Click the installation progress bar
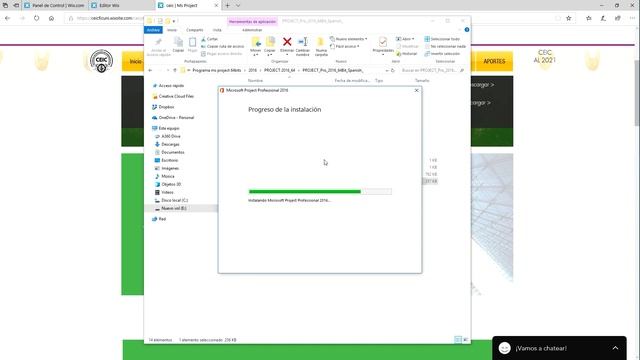640x360 pixels. 320,191
